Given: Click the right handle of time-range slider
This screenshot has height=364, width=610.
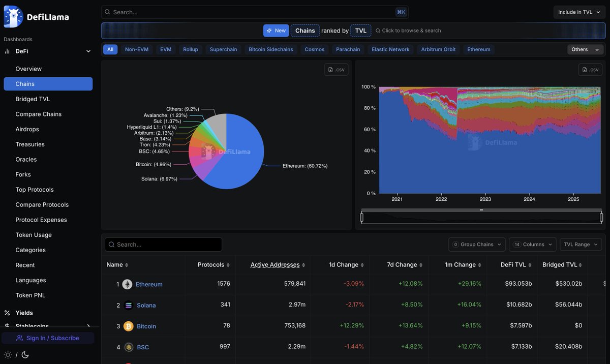Looking at the screenshot, I should 601,218.
